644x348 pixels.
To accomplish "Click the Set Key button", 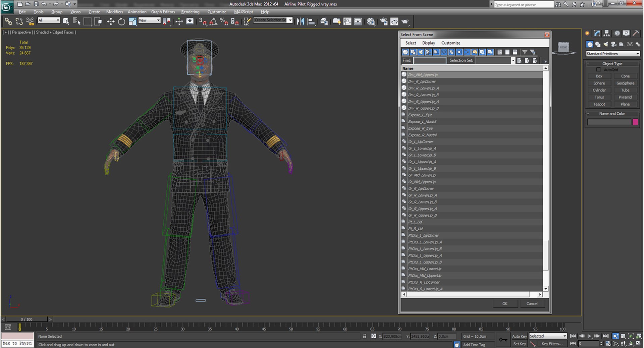I will coord(519,344).
